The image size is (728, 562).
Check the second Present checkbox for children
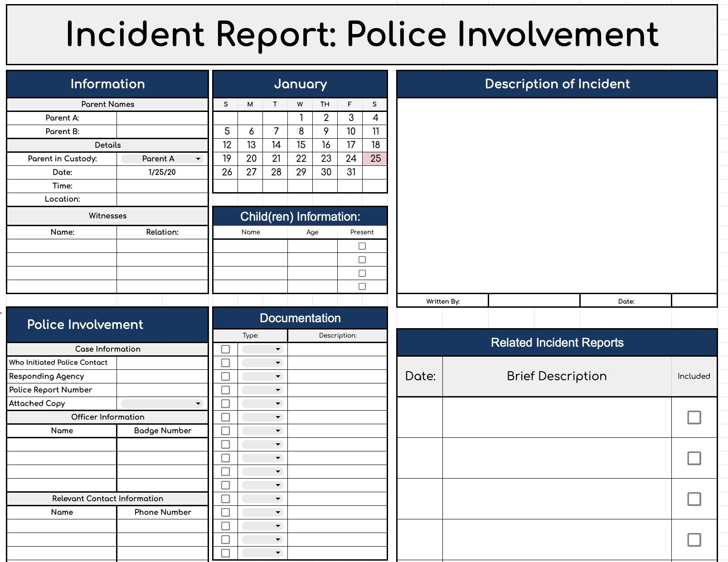(362, 260)
